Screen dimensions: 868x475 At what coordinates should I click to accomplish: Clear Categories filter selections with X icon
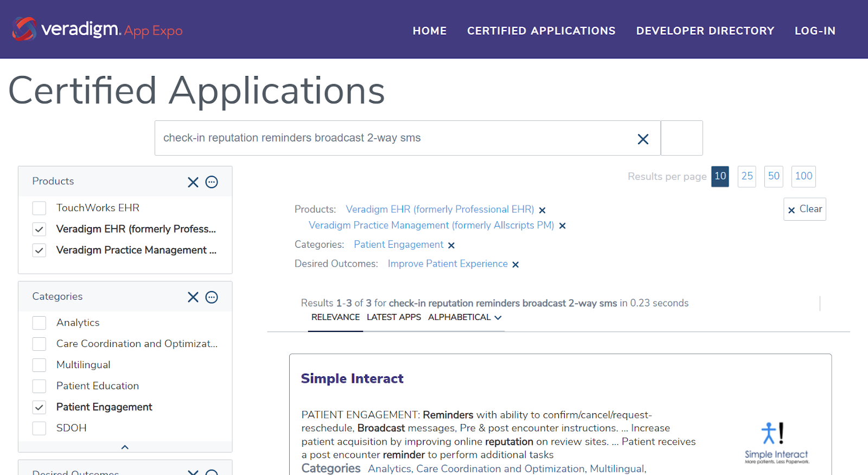(x=193, y=297)
